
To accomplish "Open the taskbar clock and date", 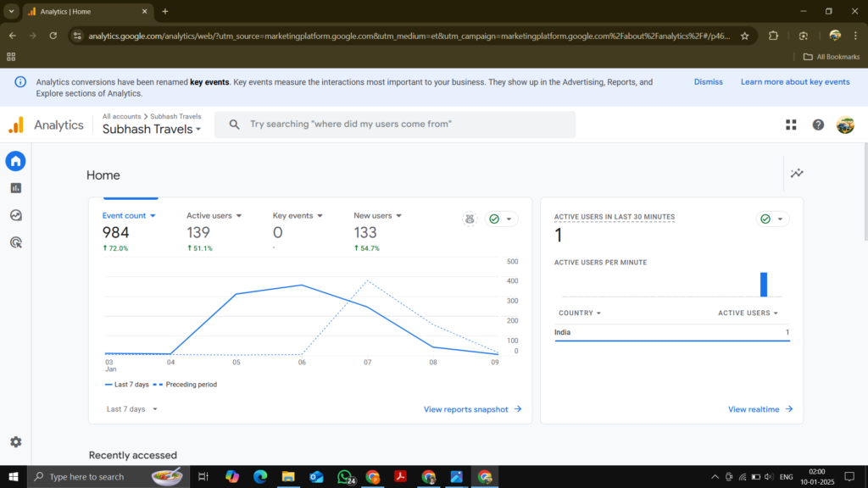I will (817, 477).
